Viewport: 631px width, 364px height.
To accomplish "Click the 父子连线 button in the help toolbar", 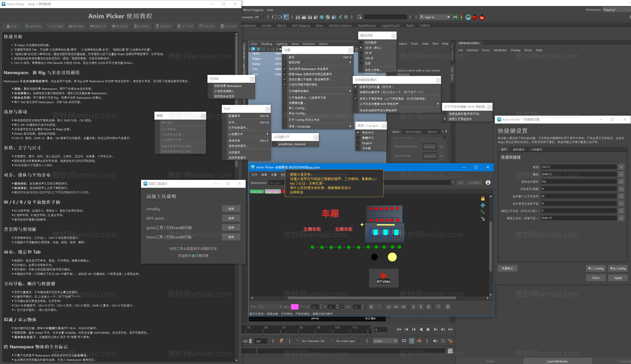I will coord(55,26).
